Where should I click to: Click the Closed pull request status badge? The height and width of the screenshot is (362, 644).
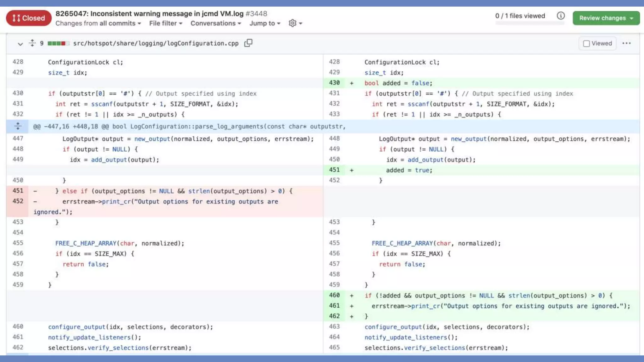pos(29,18)
